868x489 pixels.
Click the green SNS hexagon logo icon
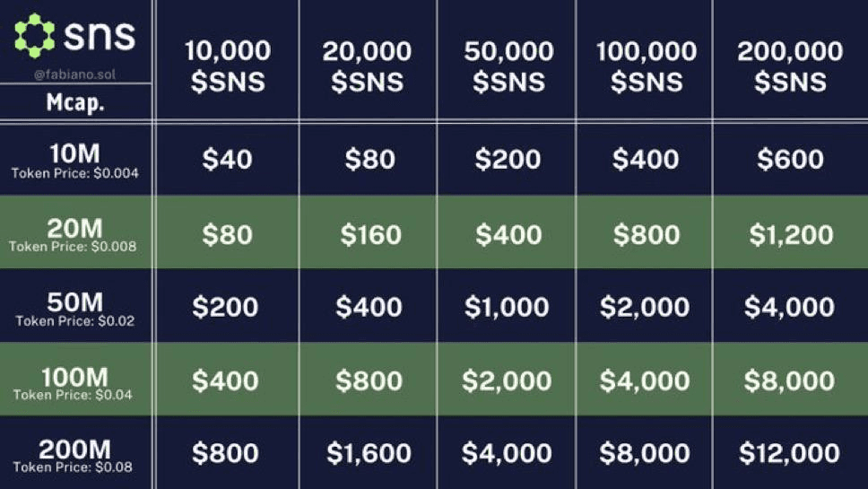(x=34, y=36)
